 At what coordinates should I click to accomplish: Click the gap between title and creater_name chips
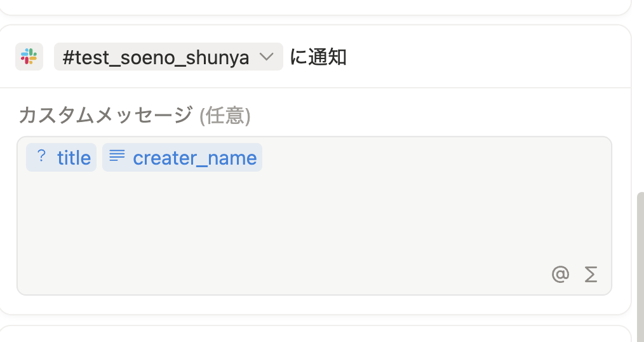coord(100,157)
